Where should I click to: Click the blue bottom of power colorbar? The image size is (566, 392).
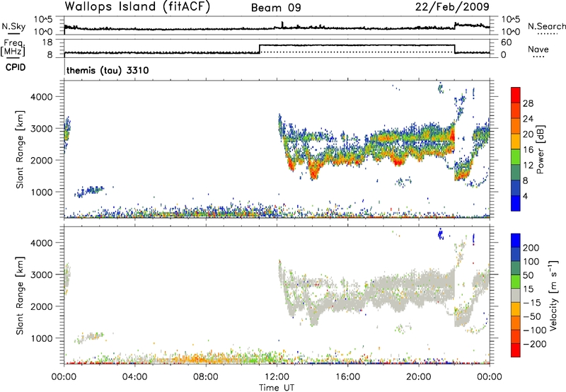(516, 203)
